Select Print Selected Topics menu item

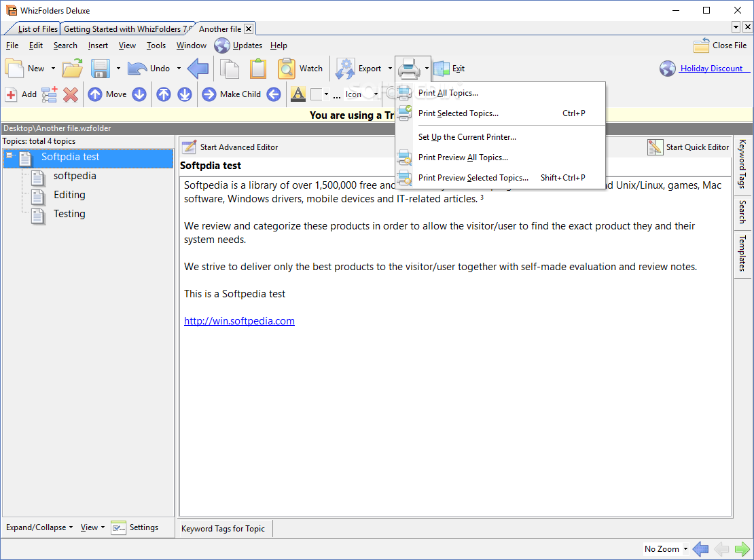coord(500,113)
